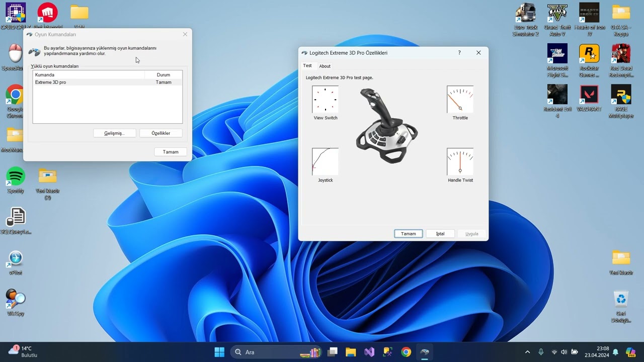Open Özellikler for the selected controller

point(160,133)
